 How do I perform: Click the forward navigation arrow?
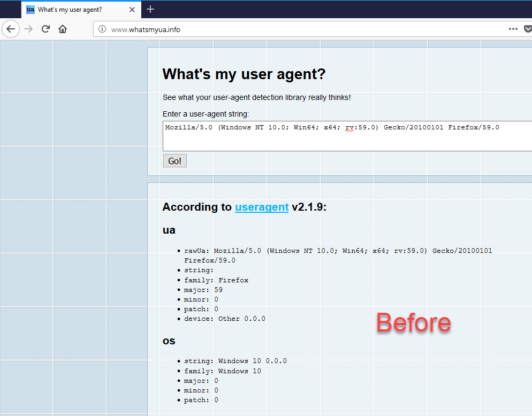pos(28,29)
